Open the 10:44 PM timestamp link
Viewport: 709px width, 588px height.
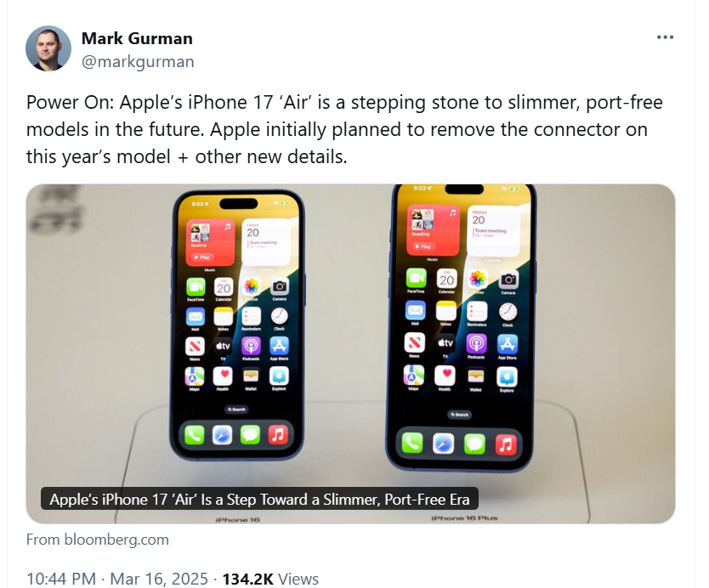click(x=61, y=579)
